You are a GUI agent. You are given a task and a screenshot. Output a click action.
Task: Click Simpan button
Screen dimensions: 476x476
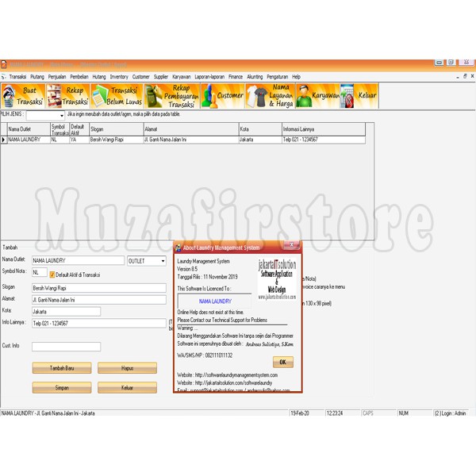[x=62, y=388]
